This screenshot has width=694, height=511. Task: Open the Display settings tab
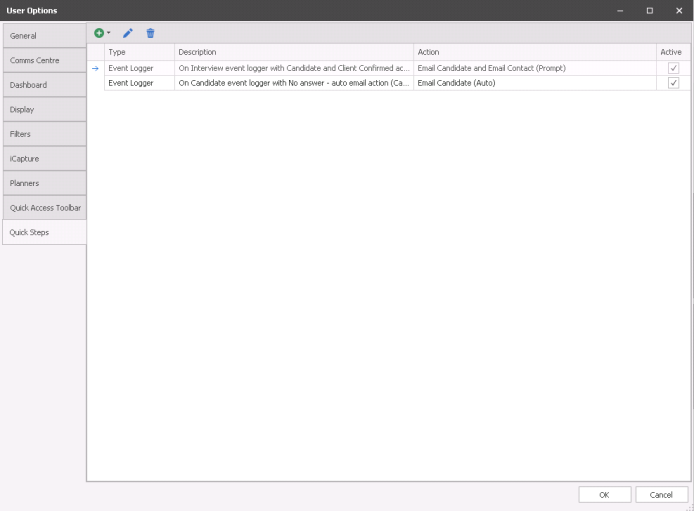43,109
